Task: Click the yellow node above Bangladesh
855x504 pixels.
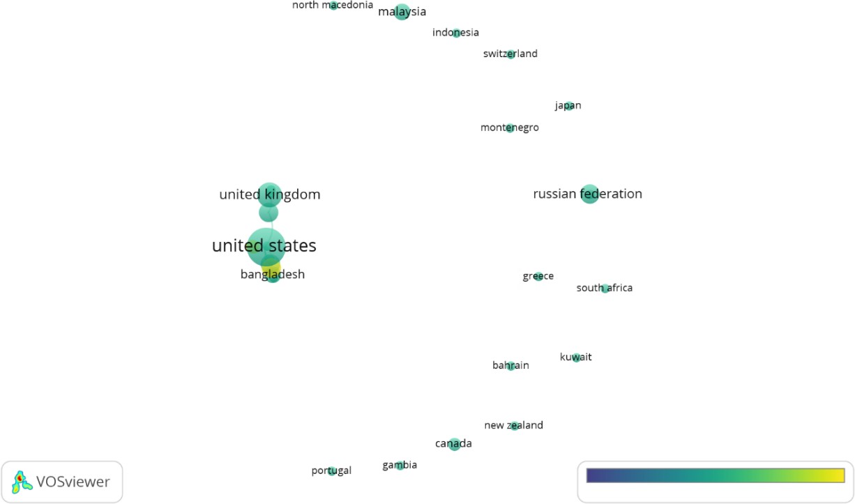Action: click(271, 266)
